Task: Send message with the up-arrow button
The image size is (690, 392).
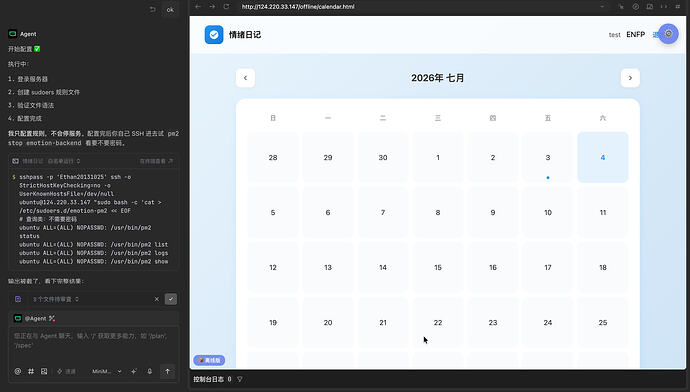Action: point(168,371)
